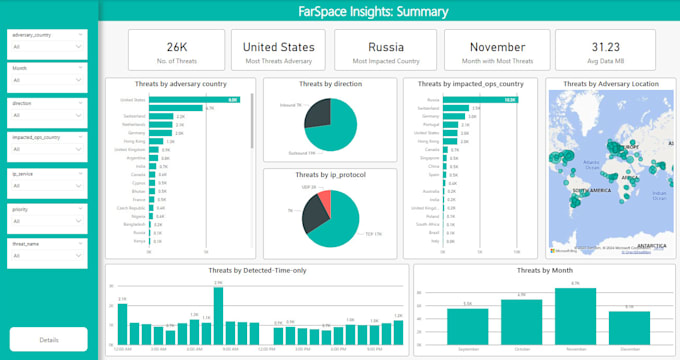Click the 'Threats by adversary country' chart title

[x=180, y=84]
